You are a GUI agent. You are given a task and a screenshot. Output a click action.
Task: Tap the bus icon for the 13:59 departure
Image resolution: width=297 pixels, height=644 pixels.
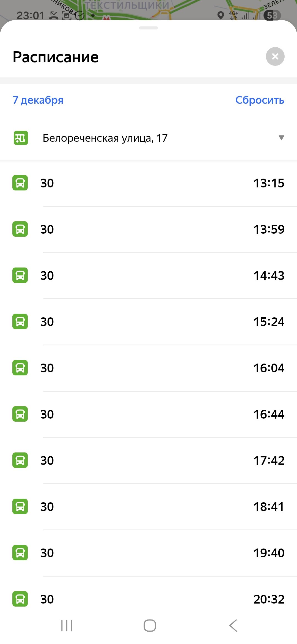click(x=20, y=229)
